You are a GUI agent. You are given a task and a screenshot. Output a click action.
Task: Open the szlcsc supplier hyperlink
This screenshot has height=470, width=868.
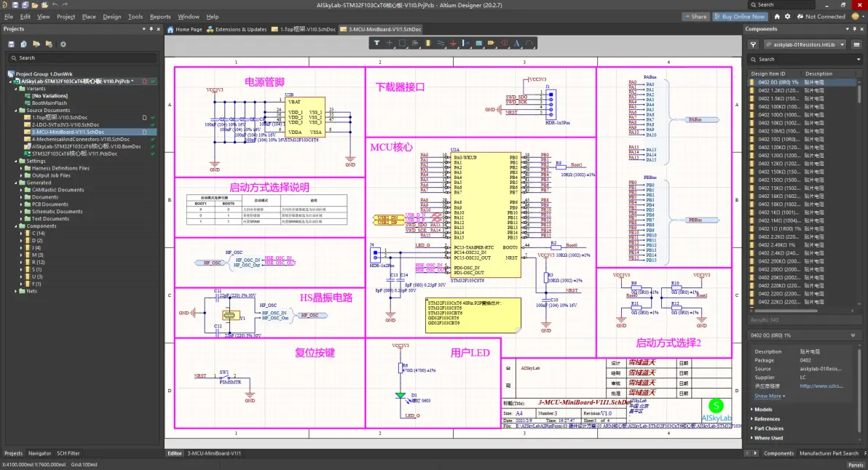click(821, 386)
